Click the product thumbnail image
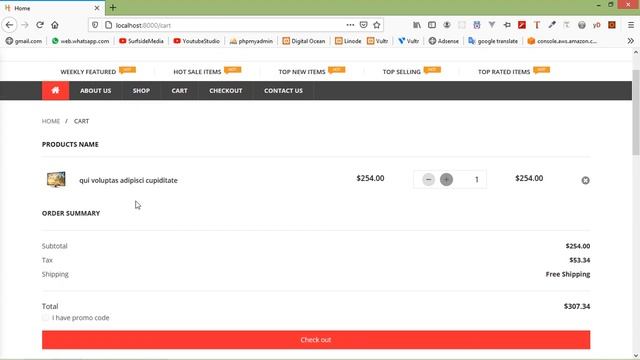 pos(56,179)
